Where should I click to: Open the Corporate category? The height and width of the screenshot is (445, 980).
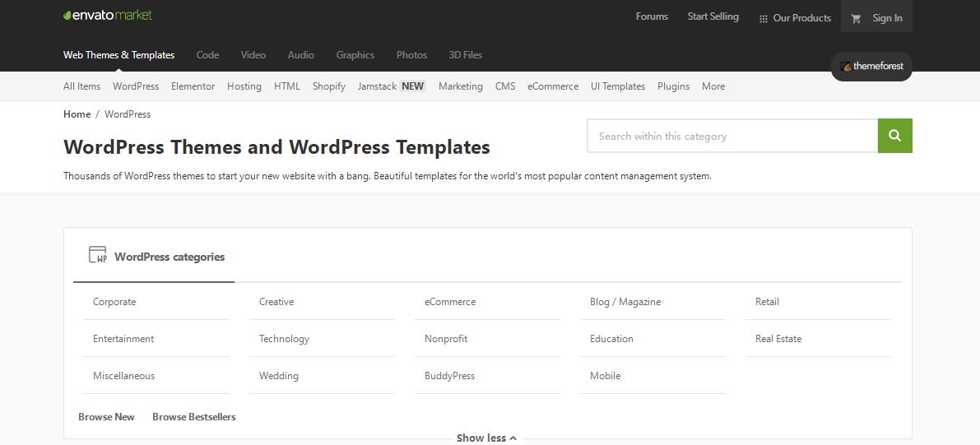click(x=114, y=302)
